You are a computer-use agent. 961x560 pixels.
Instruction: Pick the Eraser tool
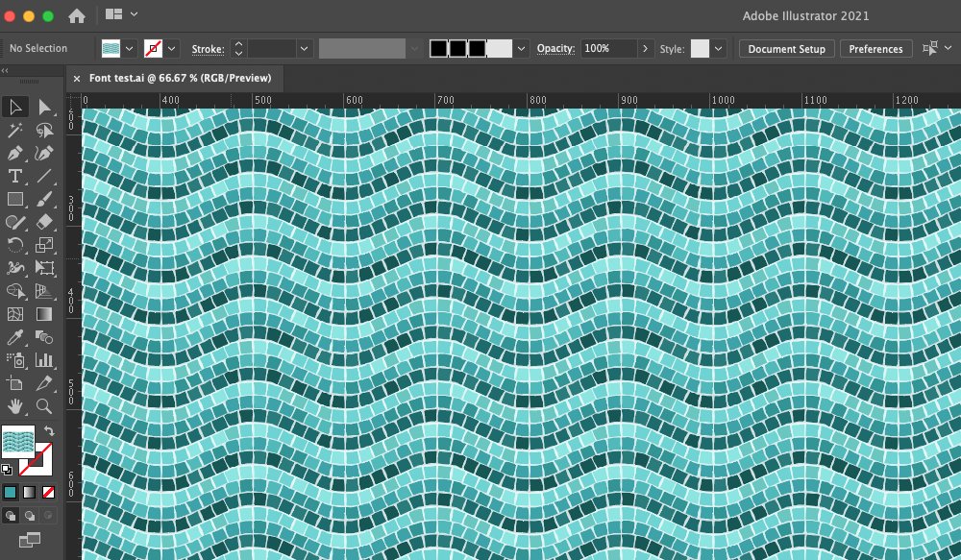[43, 223]
